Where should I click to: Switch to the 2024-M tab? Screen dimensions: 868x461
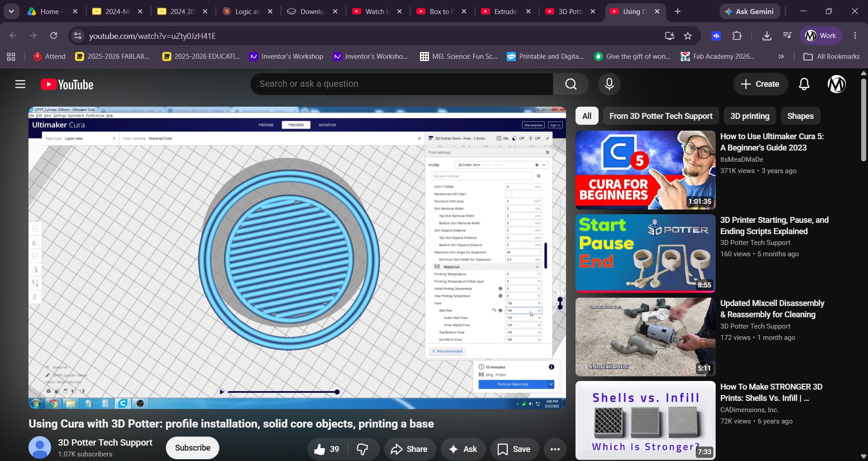(x=117, y=12)
